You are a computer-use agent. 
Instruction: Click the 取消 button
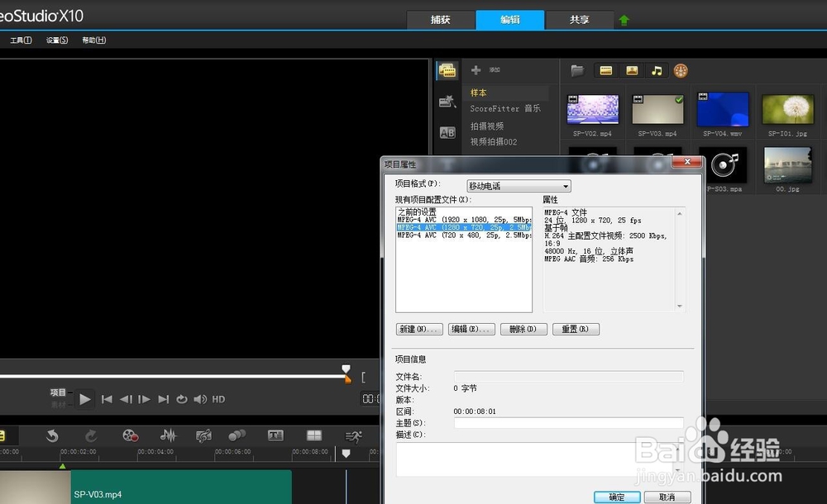tap(667, 497)
